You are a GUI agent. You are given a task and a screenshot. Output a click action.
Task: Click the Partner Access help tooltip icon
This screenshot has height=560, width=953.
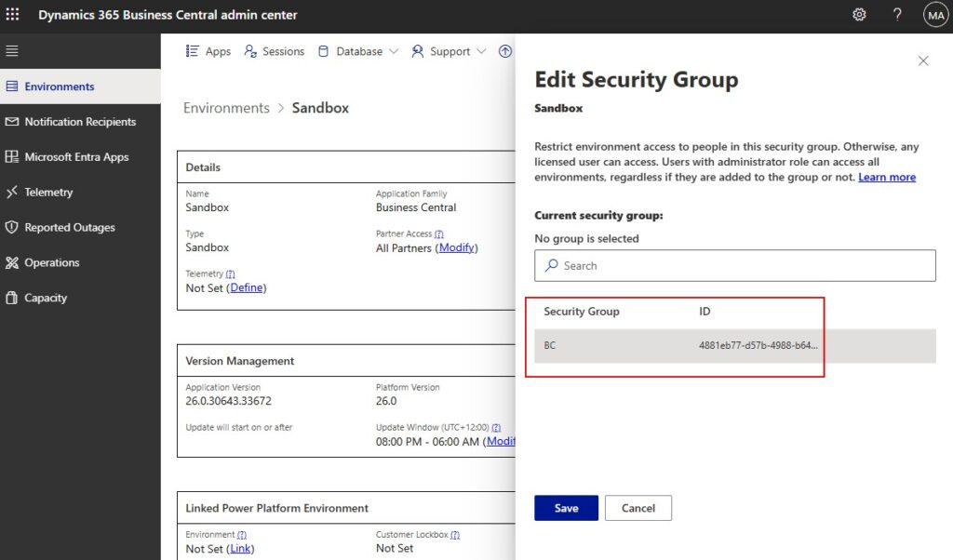(x=439, y=233)
